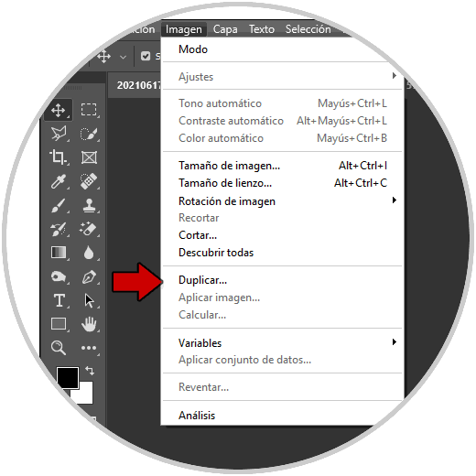This screenshot has height=476, width=476.
Task: Select the Hand tool
Action: pos(89,324)
